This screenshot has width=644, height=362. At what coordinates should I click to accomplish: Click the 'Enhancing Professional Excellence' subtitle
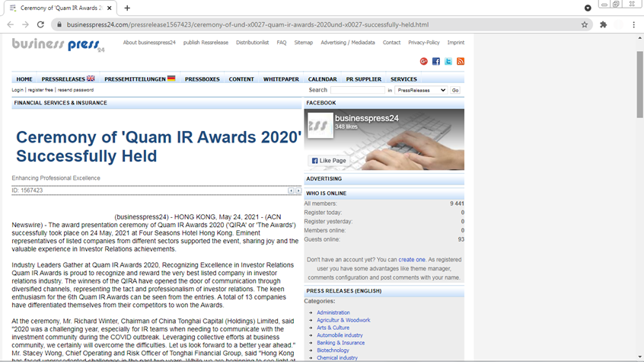56,178
